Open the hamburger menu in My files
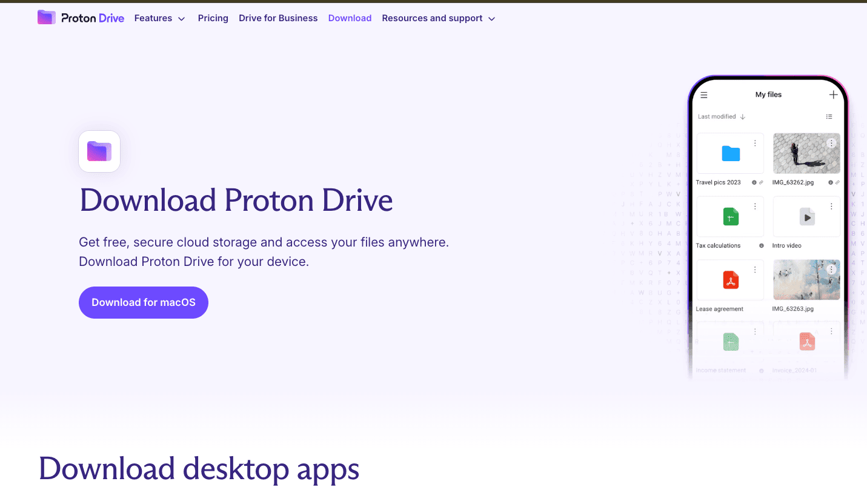This screenshot has width=867, height=504. 703,94
